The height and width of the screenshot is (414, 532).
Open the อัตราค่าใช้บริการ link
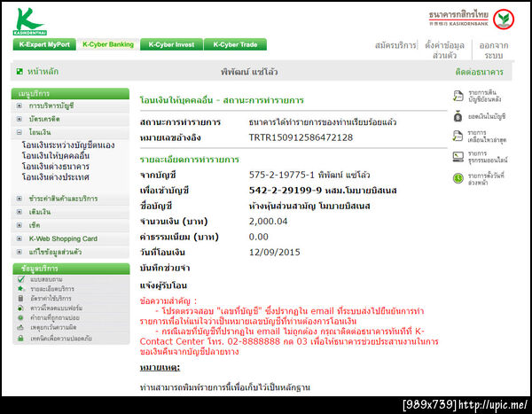pyautogui.click(x=51, y=298)
